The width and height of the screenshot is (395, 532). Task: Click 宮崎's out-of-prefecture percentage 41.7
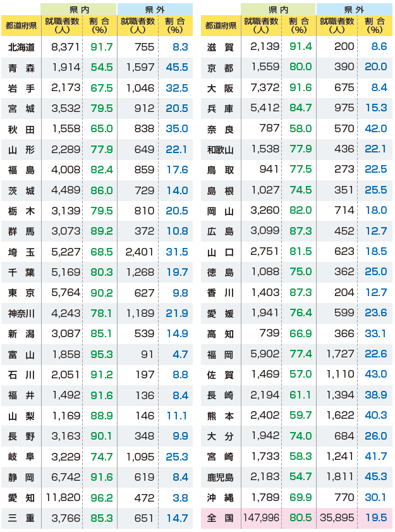[376, 456]
